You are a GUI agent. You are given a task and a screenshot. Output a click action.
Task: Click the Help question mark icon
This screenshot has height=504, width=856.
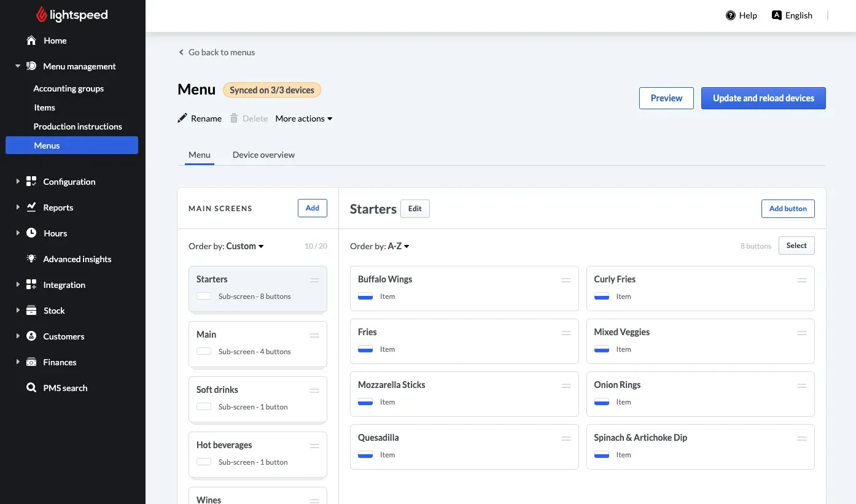pyautogui.click(x=731, y=15)
